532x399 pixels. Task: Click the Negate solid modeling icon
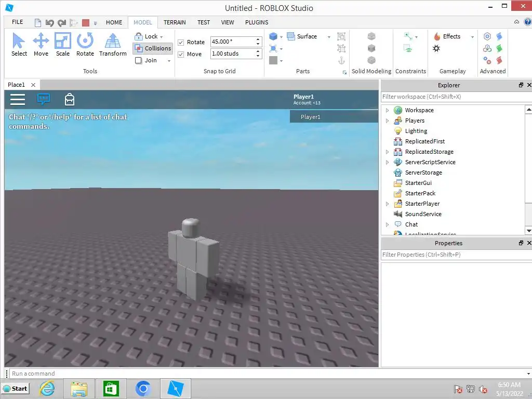tap(371, 48)
